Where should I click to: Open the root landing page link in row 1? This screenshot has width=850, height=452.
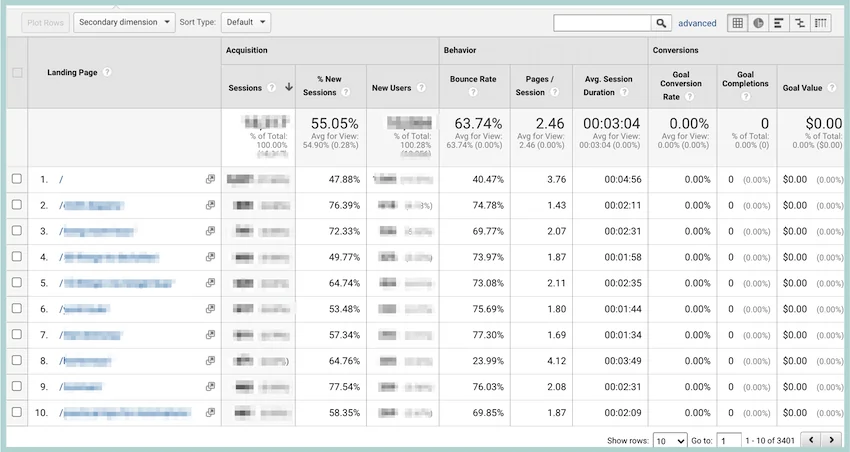point(61,179)
